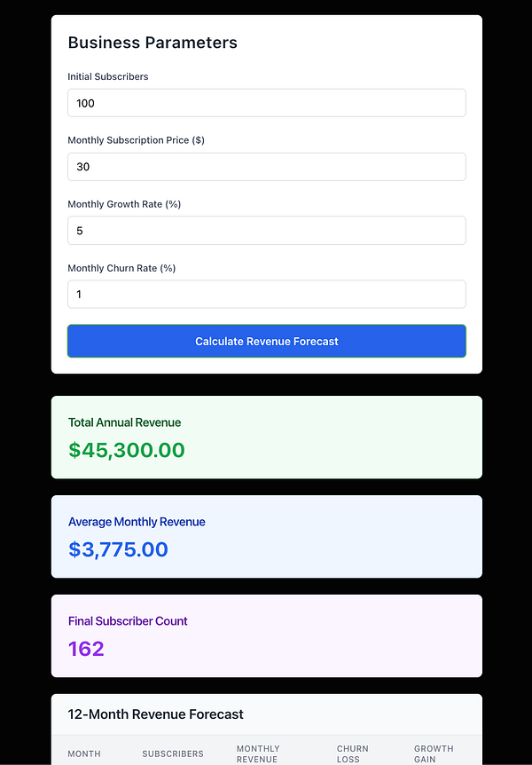
Task: Click the Initial Subscribers input field
Action: pos(266,102)
